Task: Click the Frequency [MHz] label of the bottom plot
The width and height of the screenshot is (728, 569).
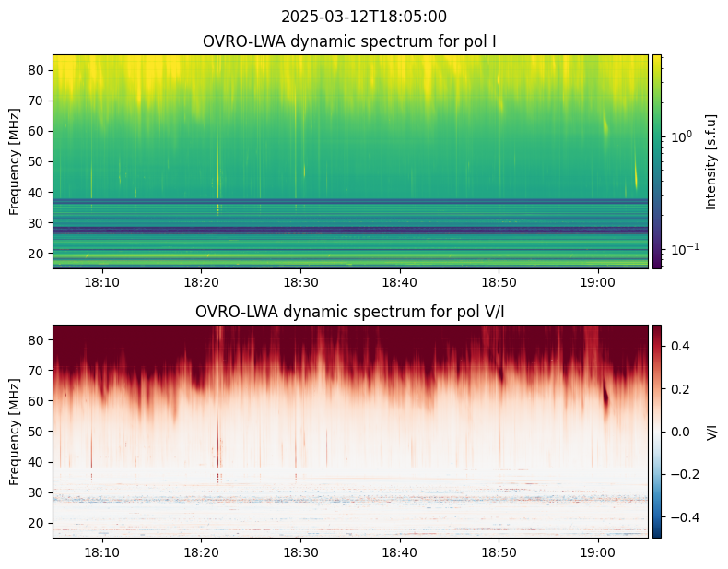Action: (x=15, y=432)
